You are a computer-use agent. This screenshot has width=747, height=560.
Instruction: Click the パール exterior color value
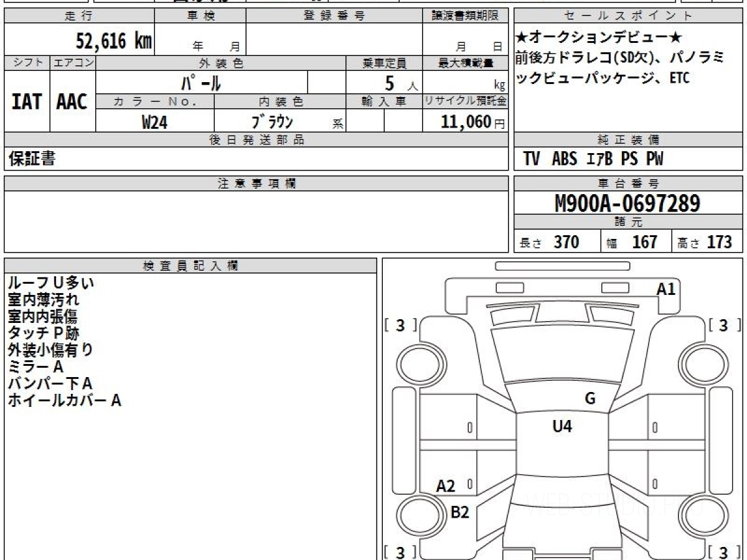tap(201, 82)
